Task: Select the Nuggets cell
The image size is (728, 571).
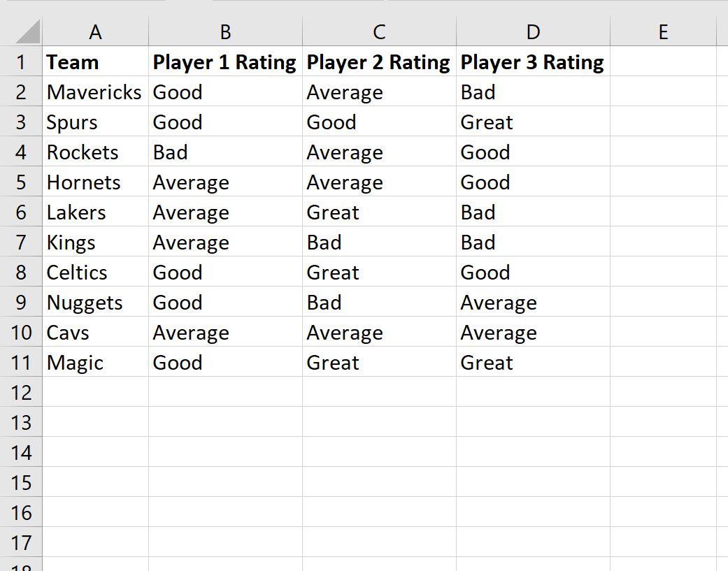Action: pyautogui.click(x=95, y=303)
